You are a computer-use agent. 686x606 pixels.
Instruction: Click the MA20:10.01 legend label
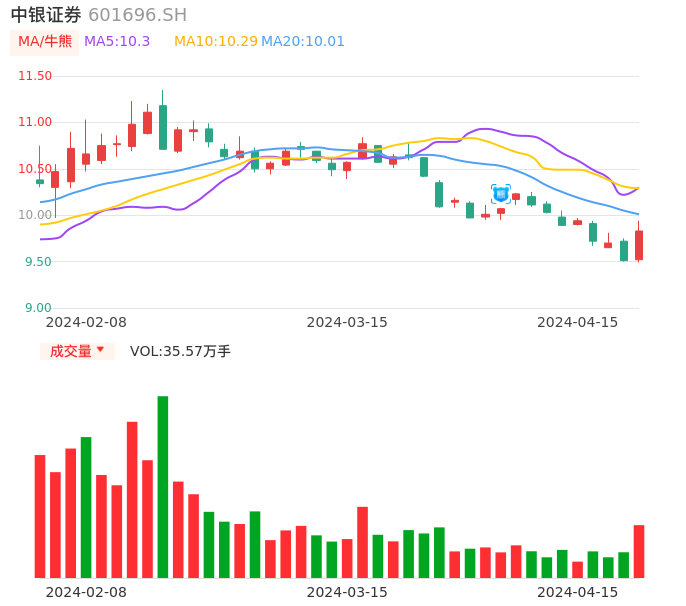pos(303,42)
